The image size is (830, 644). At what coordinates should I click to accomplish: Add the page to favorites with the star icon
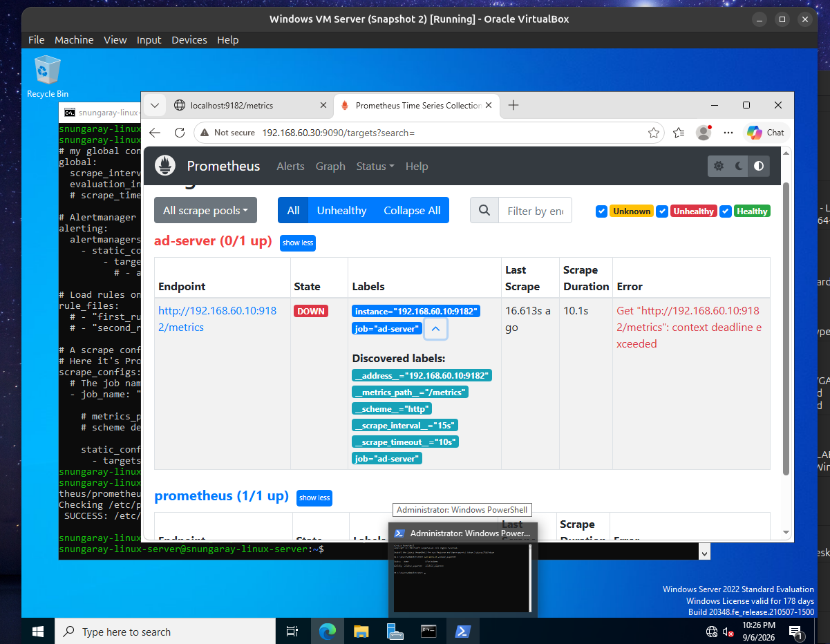click(653, 133)
